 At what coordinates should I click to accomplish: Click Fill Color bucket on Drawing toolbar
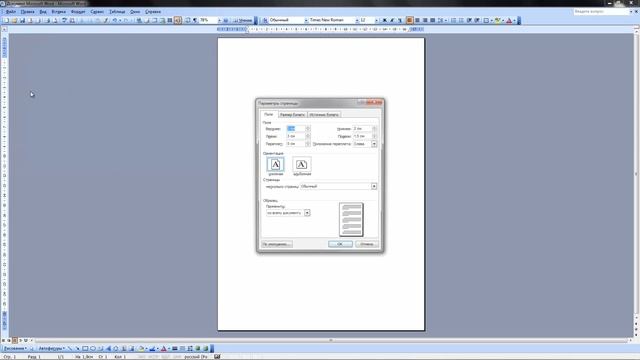pos(141,349)
